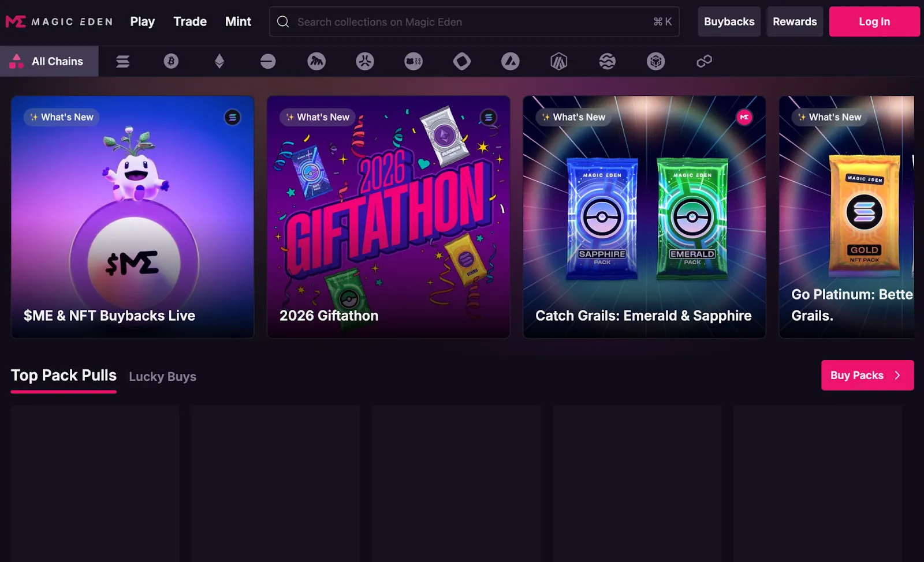Select the Berachain bear icon
924x562 pixels.
coord(413,61)
